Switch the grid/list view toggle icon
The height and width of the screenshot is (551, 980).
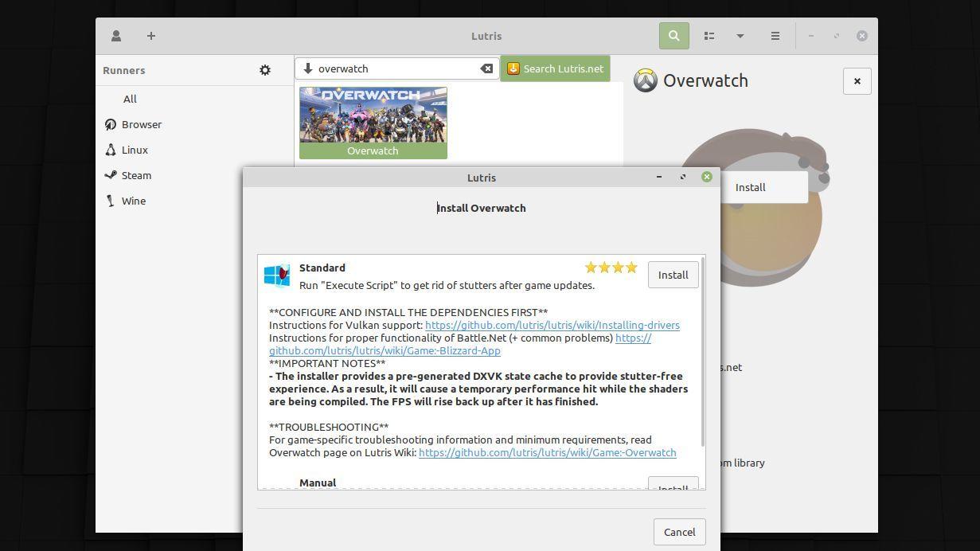[x=709, y=36]
